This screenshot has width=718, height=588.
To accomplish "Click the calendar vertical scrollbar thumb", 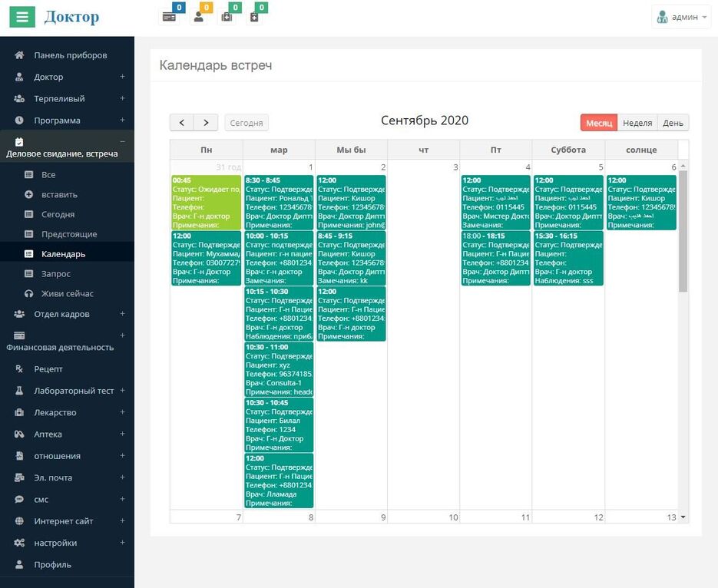I will [683, 230].
